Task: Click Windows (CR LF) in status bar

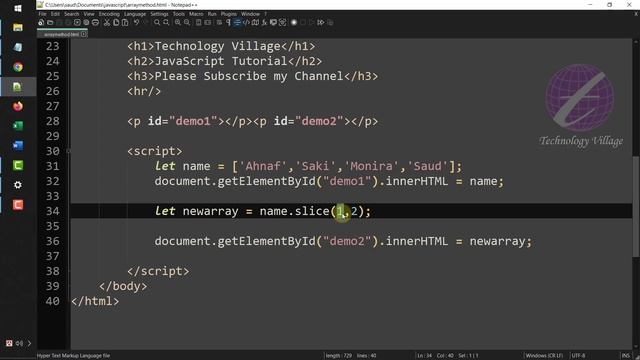Action: [x=544, y=356]
